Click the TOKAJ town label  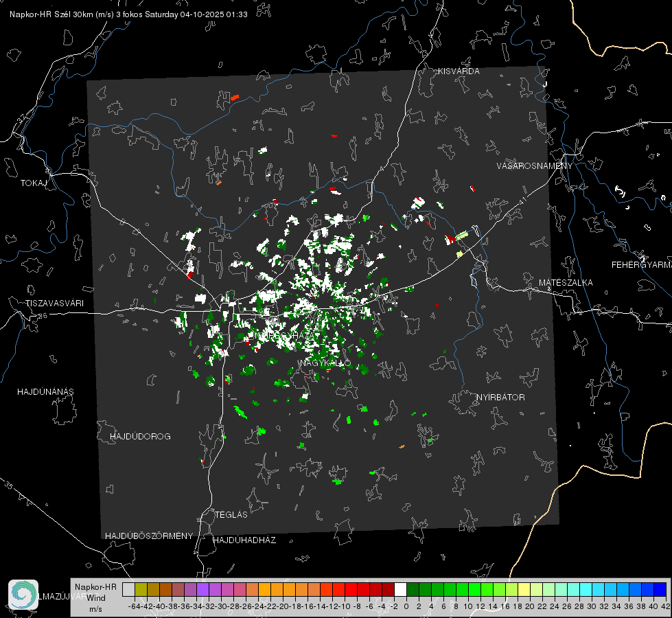pyautogui.click(x=34, y=183)
